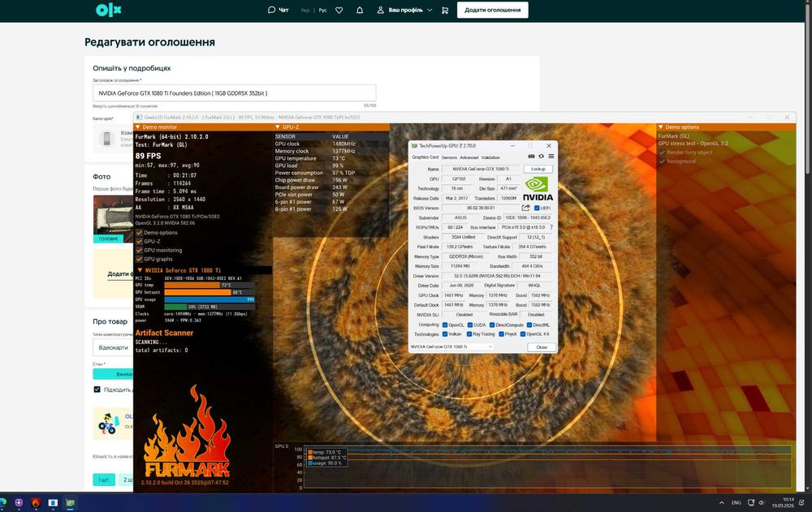
Task: Click the Додати оголошення button
Action: (x=493, y=10)
